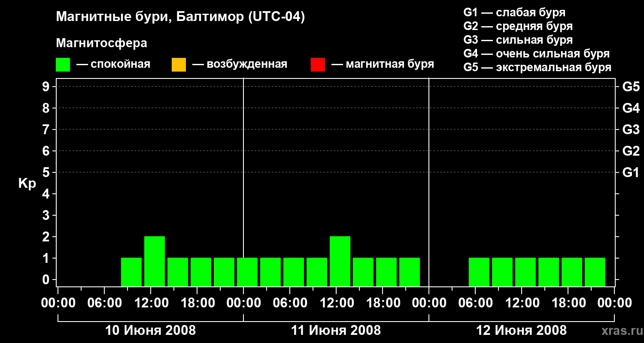Click the orange "возбужденная" legend swatch

[179, 65]
